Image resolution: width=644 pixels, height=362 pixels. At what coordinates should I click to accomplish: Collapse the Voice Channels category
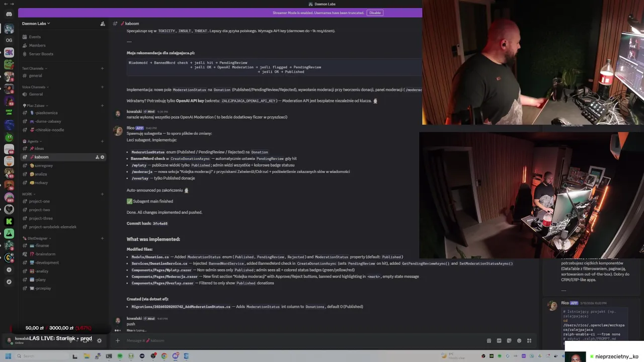(x=36, y=87)
